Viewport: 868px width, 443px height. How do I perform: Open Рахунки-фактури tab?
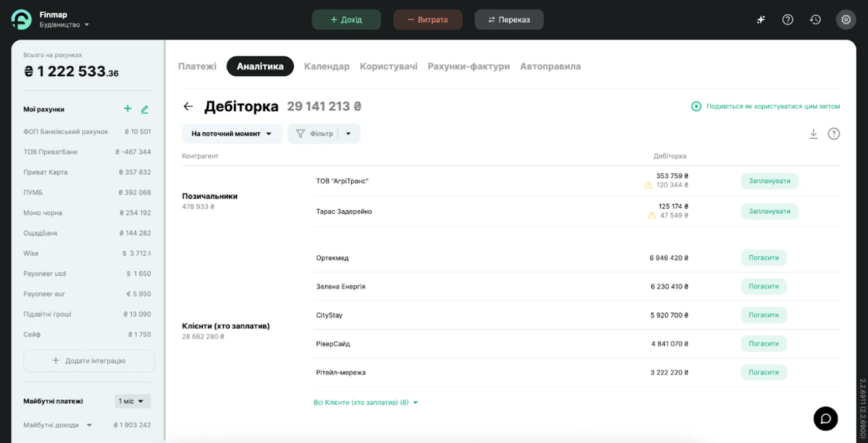tap(469, 66)
